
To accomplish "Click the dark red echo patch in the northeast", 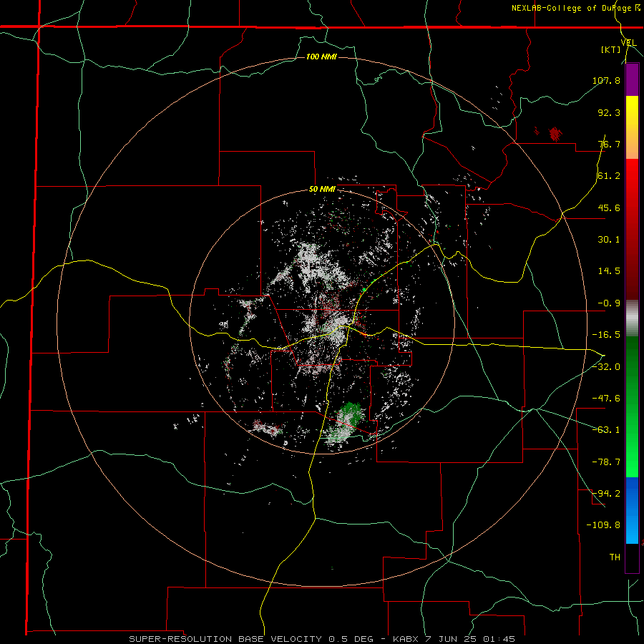I will tap(555, 134).
